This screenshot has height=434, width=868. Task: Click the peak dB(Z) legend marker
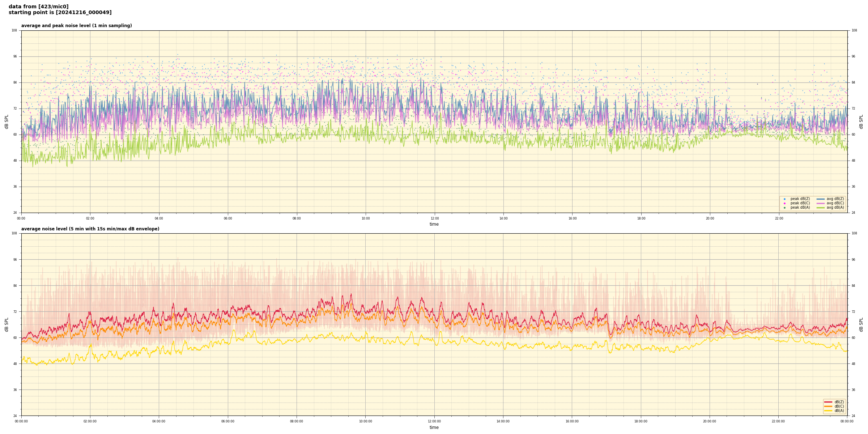[784, 199]
